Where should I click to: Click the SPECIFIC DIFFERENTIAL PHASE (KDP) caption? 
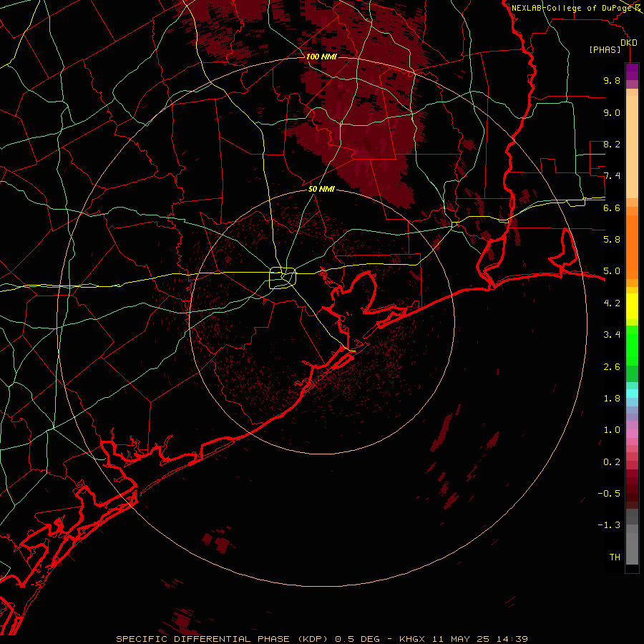(x=223, y=639)
